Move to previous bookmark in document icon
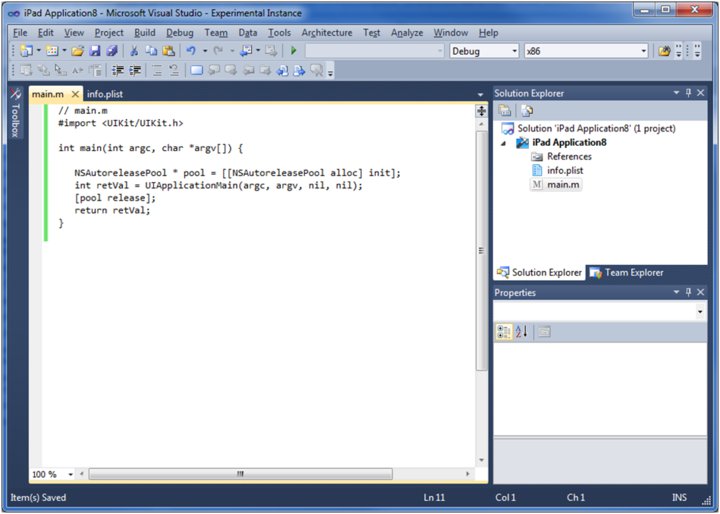This screenshot has width=720, height=514. [x=282, y=70]
